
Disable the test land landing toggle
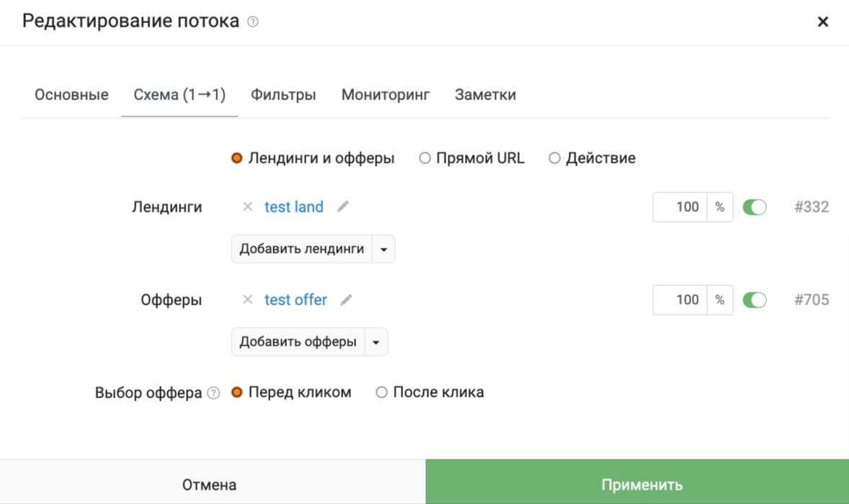pyautogui.click(x=755, y=207)
